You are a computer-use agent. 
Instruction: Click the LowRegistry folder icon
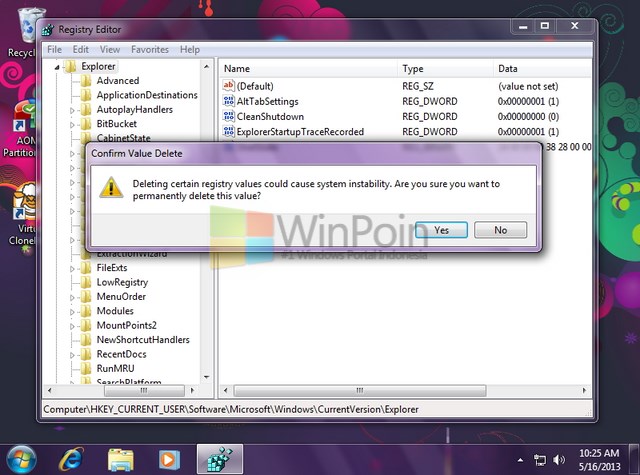tap(86, 282)
